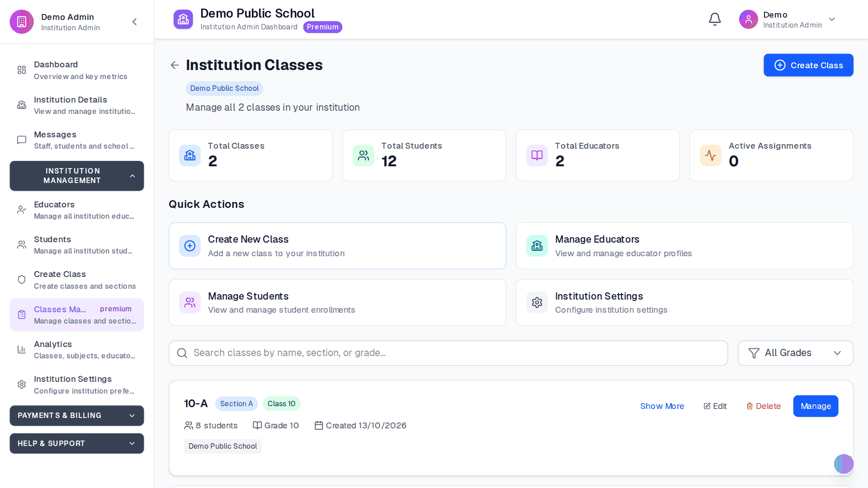Collapse the sidebar with the left chevron
The height and width of the screenshot is (488, 868).
pyautogui.click(x=134, y=22)
